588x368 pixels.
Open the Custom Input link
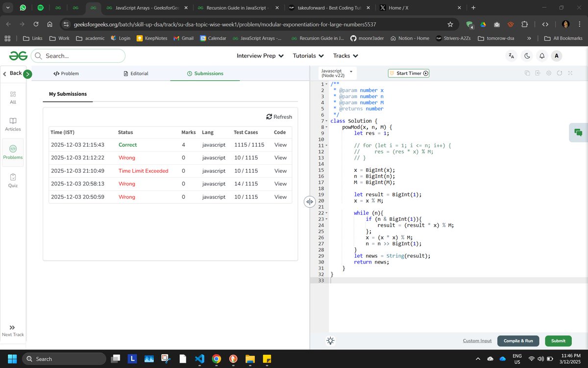coord(477,341)
